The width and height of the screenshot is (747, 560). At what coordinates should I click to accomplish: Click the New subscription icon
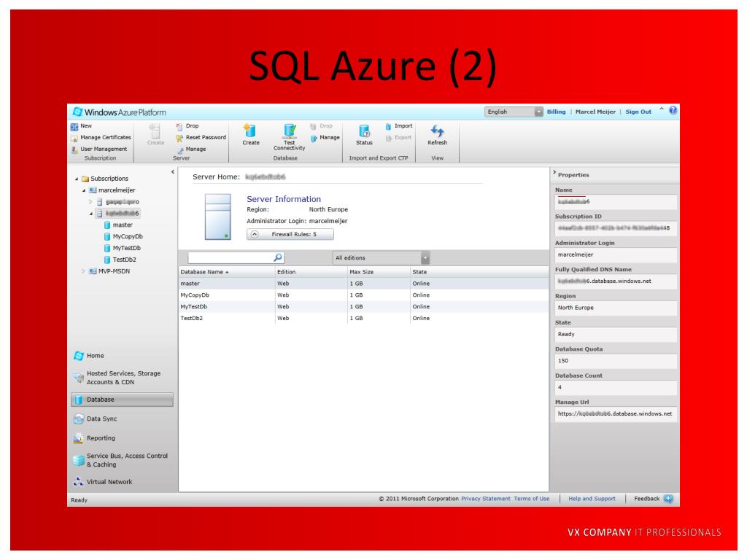(x=74, y=127)
